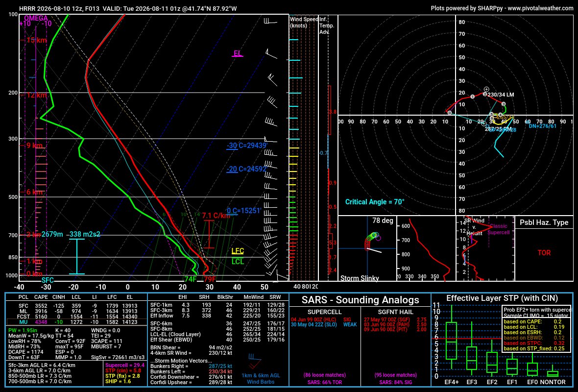This screenshot has height=392, width=578.
Task: Select the LCL-EL (Cloud Layer) row
Action: coord(217,334)
